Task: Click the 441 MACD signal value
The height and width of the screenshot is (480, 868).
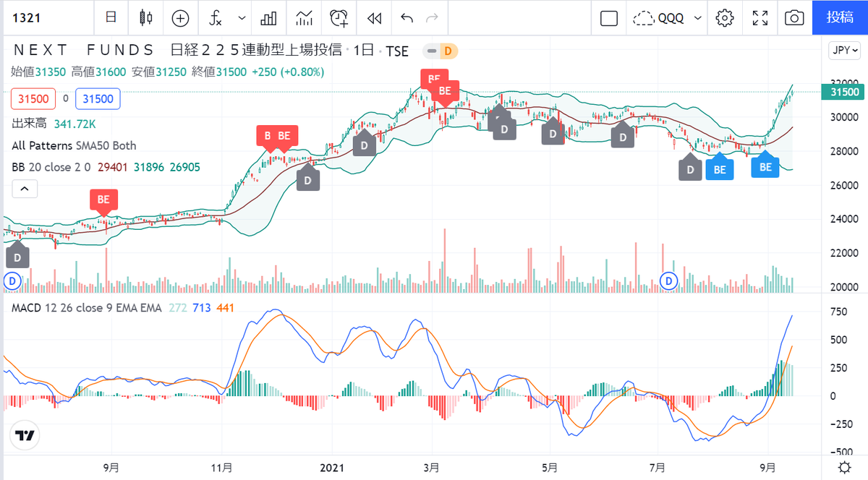Action: (x=225, y=308)
